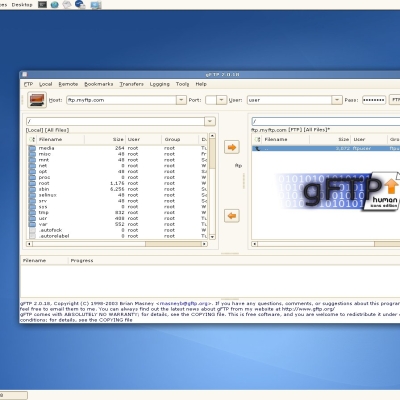
Task: Click local list scroll down arrow
Action: click(212, 237)
